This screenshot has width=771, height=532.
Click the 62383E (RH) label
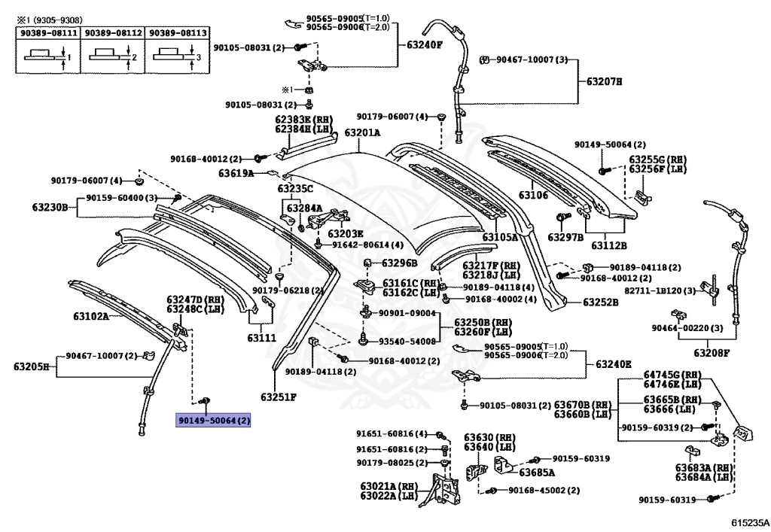[x=304, y=120]
